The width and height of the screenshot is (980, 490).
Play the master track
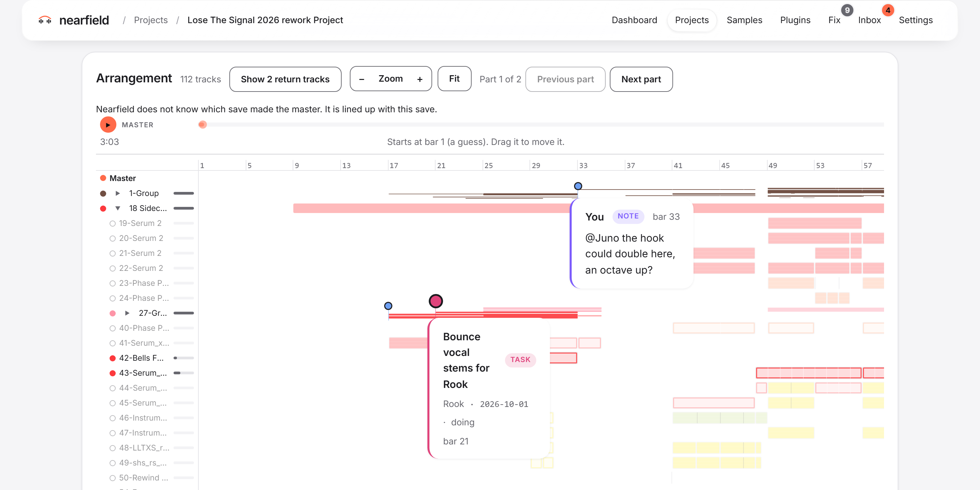pos(108,125)
